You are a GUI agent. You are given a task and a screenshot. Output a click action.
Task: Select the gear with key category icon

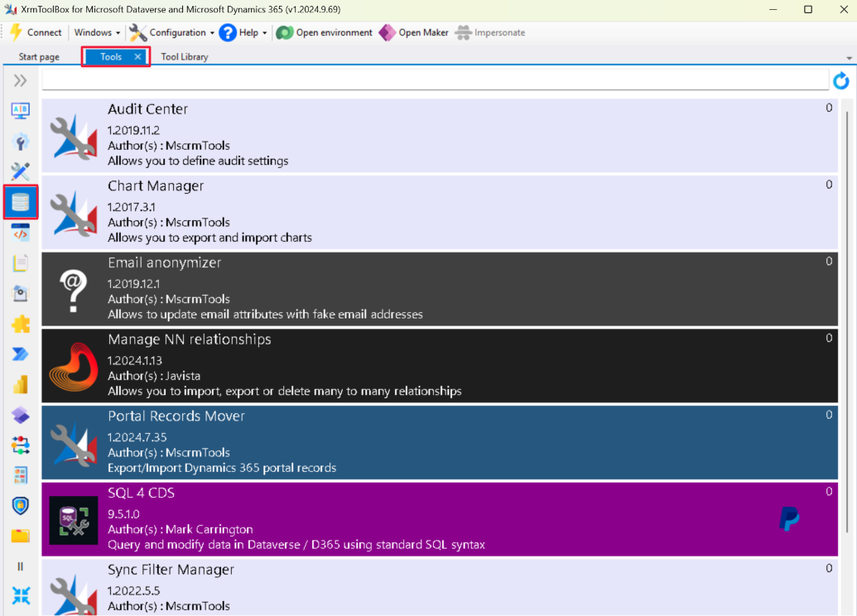20,142
